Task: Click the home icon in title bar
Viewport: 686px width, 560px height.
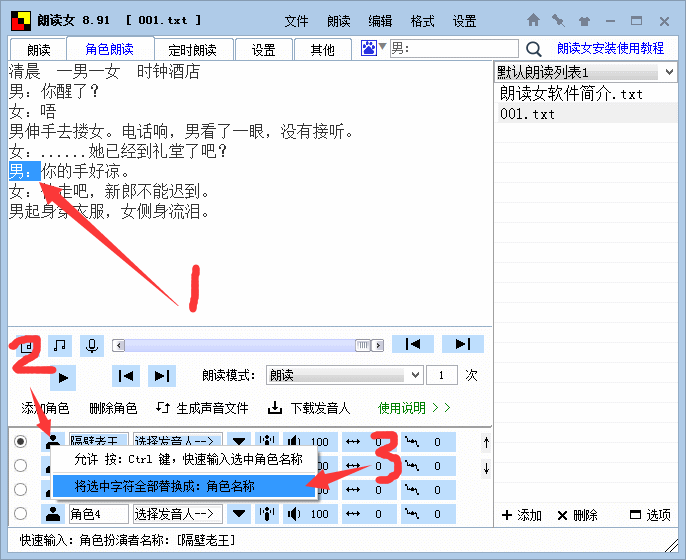Action: (534, 20)
